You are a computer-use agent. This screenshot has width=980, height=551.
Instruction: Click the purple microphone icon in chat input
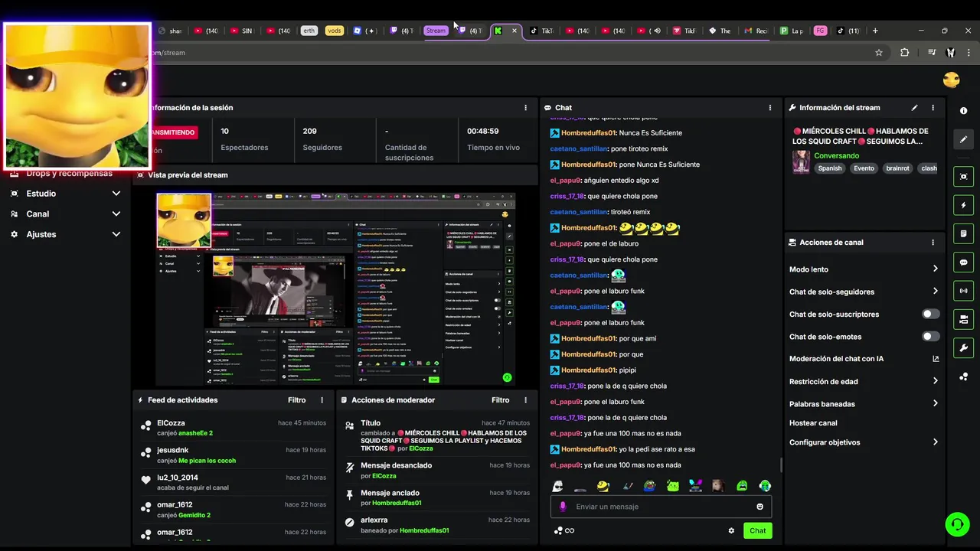[x=563, y=507]
